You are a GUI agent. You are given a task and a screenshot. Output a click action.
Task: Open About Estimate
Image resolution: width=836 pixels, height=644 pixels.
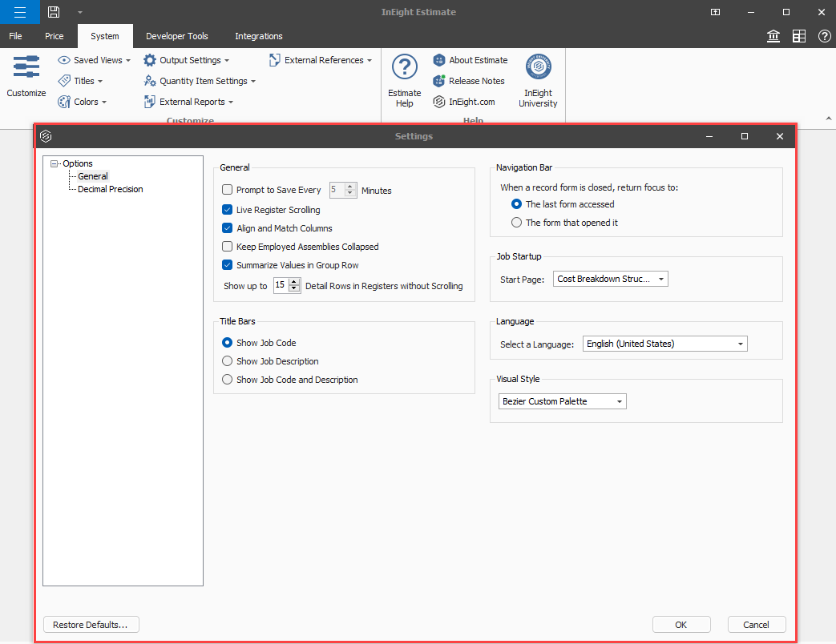click(471, 60)
